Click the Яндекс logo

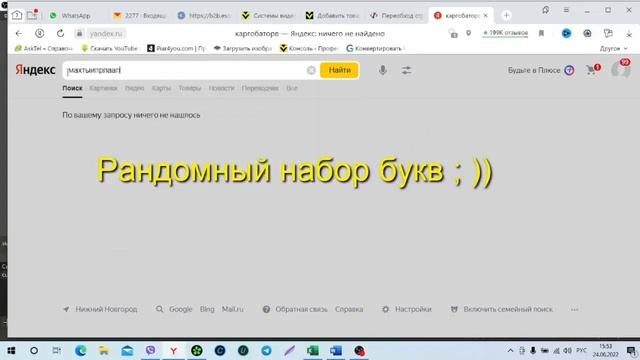(x=35, y=70)
